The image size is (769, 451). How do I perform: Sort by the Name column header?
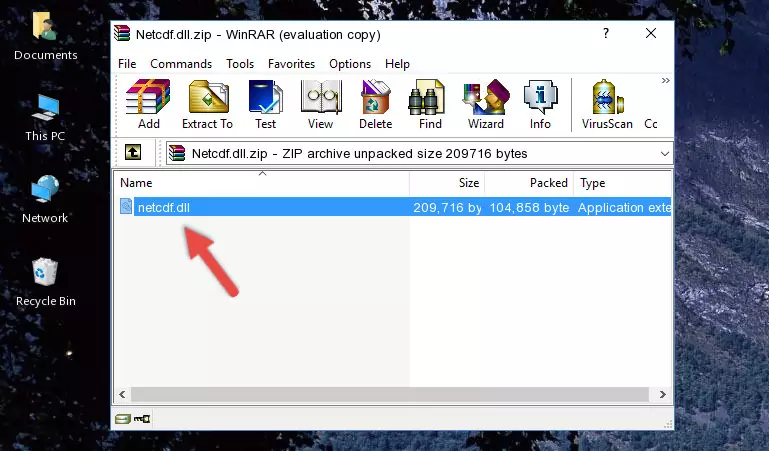pyautogui.click(x=262, y=183)
